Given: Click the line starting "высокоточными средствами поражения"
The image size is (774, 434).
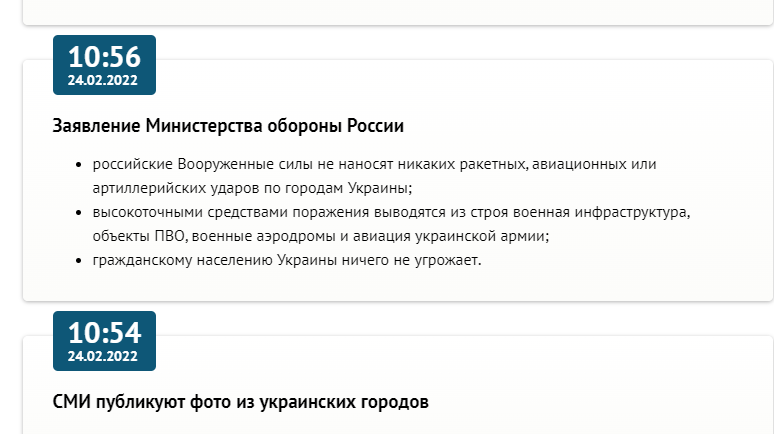Looking at the screenshot, I should (x=392, y=213).
